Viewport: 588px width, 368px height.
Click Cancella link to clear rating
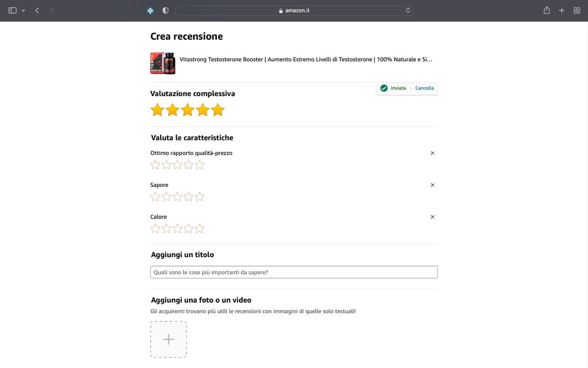424,88
